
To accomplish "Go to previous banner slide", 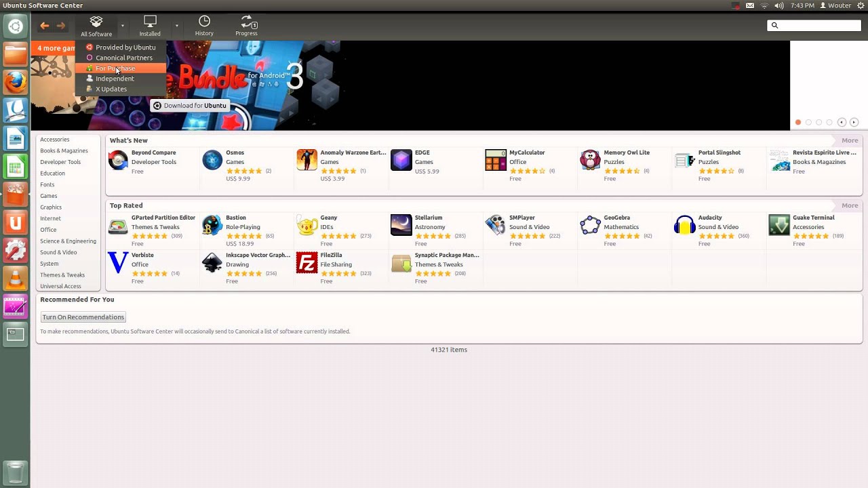I will point(842,123).
